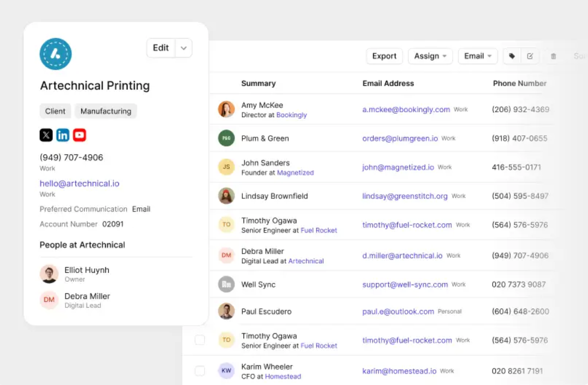Image resolution: width=588 pixels, height=385 pixels.
Task: Click the Phone Number column header
Action: tap(520, 83)
